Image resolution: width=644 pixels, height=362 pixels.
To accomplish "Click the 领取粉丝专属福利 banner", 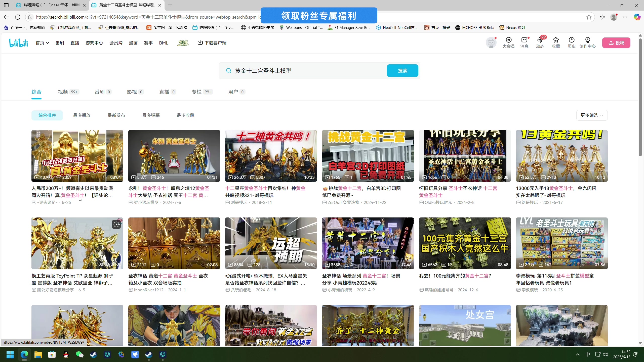I will coord(319,16).
